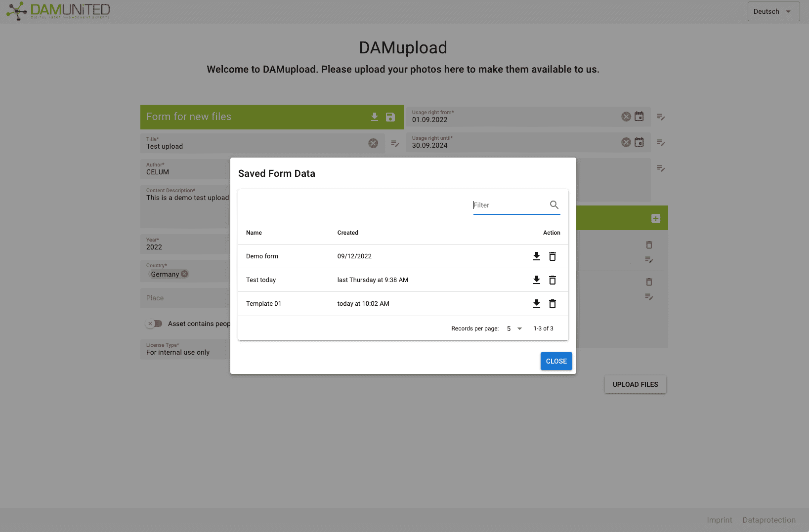Load the Template 01 saved form

click(537, 303)
